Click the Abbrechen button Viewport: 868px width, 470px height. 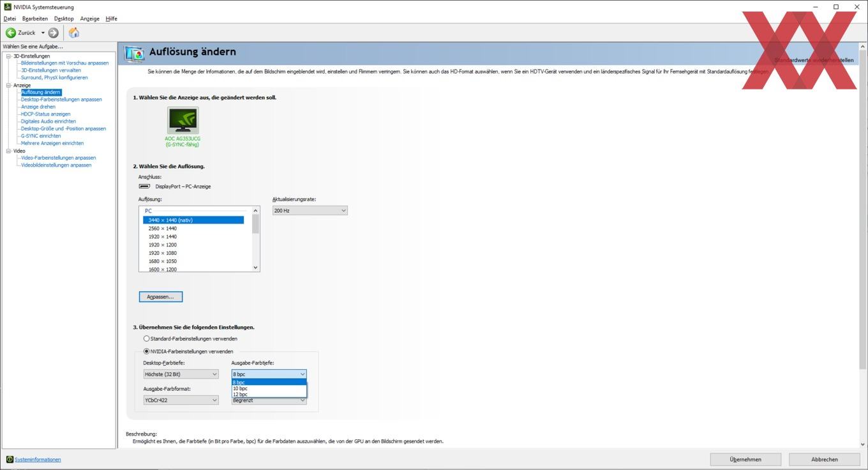point(825,459)
